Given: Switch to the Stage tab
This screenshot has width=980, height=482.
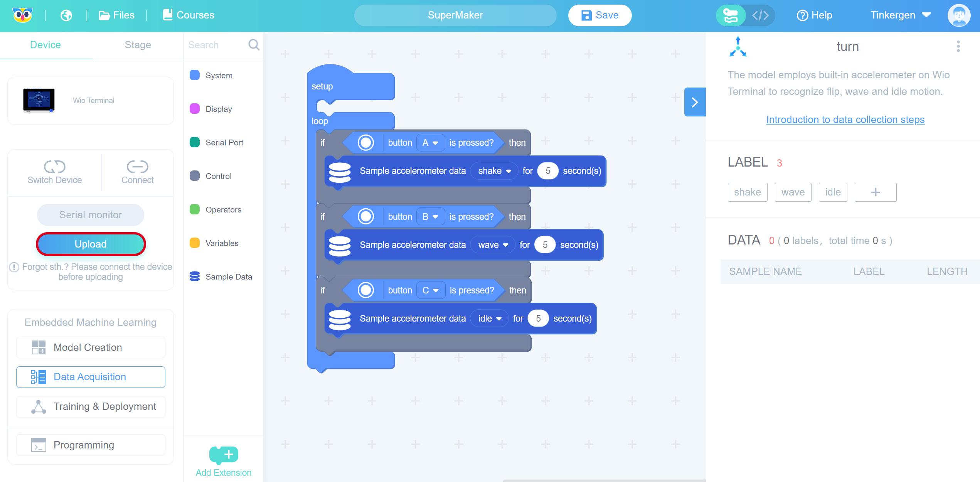Looking at the screenshot, I should (138, 45).
